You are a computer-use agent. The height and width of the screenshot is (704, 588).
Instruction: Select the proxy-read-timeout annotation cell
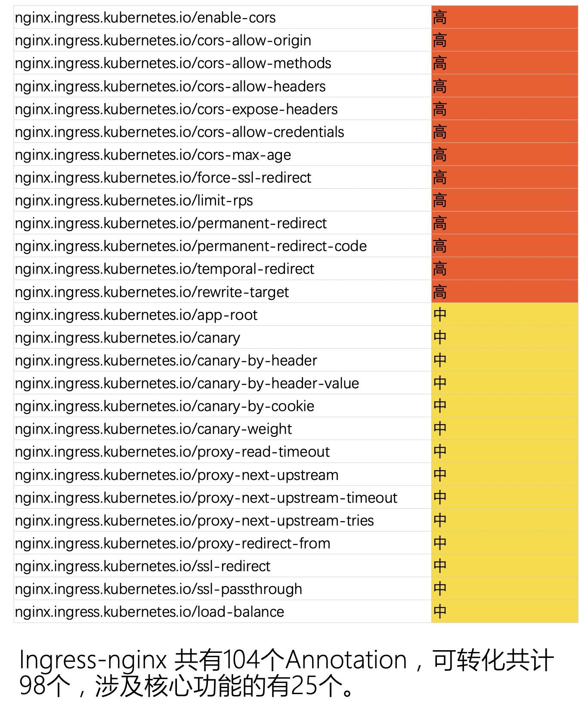tap(223, 451)
